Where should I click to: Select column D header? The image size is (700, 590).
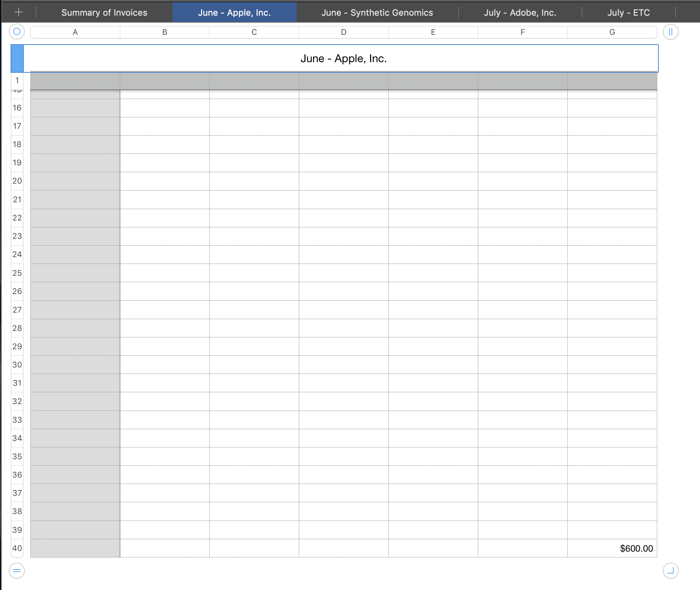click(x=344, y=32)
